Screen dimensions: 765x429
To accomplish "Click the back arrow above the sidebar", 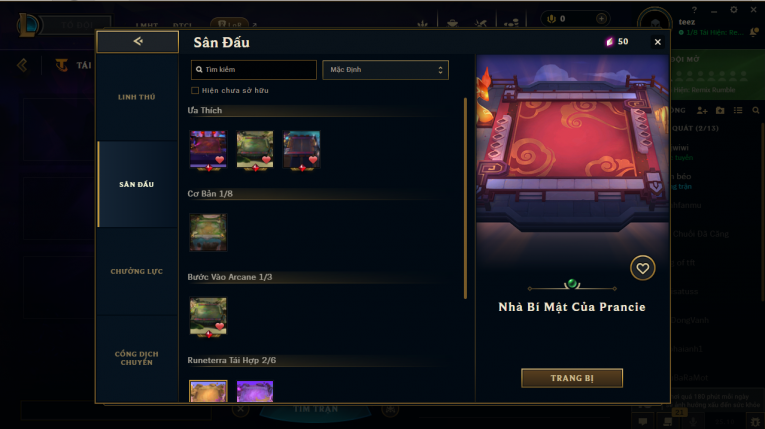I will [138, 41].
